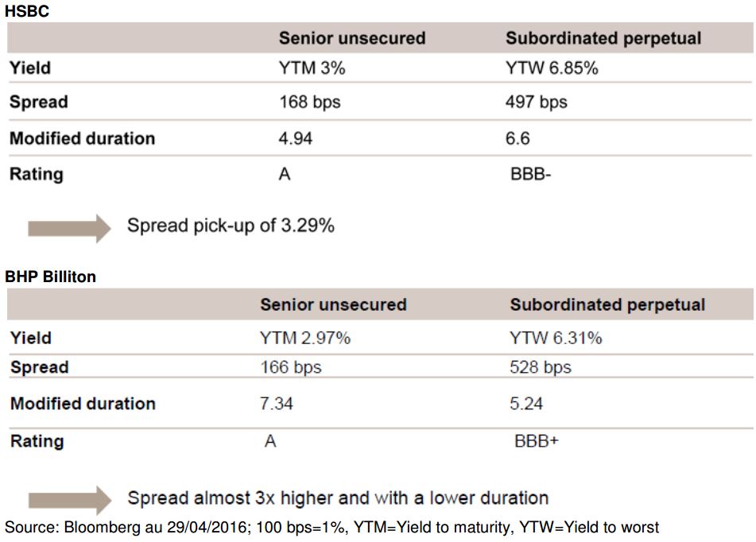The image size is (756, 542).
Task: Select the YTM 2.97% yield cell
Action: (304, 338)
